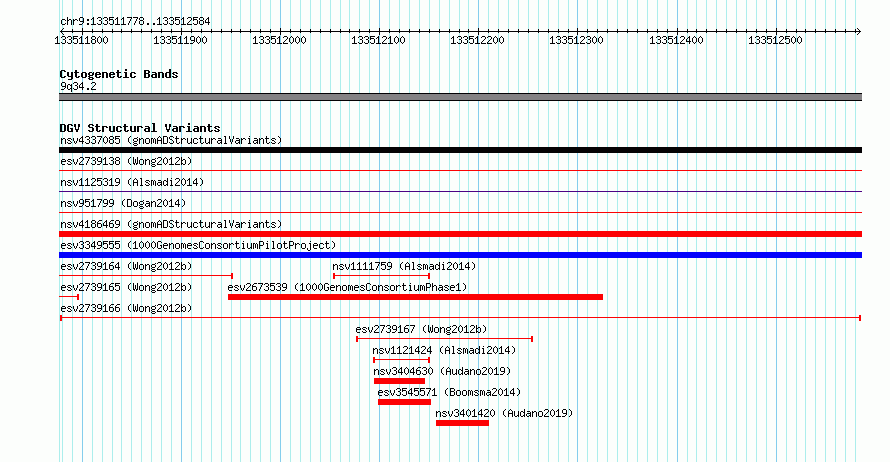Click the thin red nsv1111759 interval line
This screenshot has height=462, width=890.
[381, 276]
